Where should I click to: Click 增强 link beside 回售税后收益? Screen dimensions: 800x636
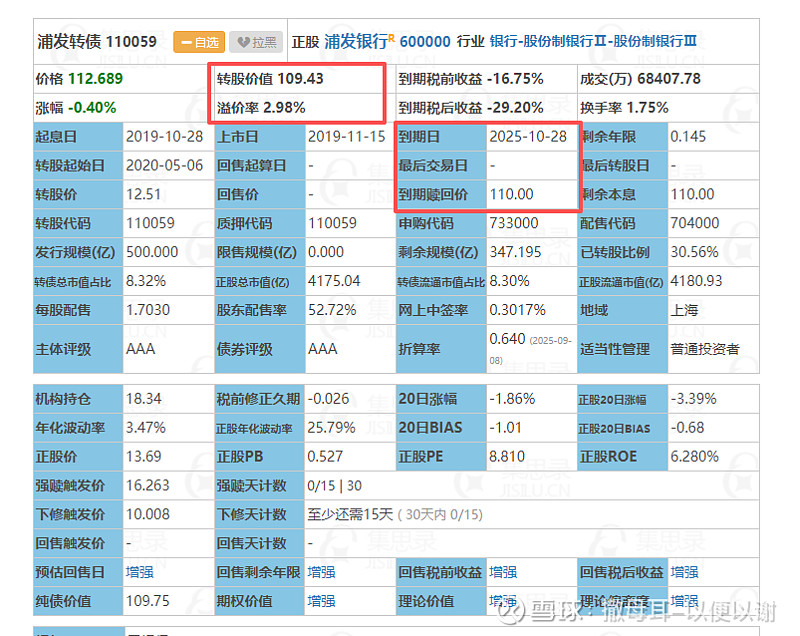[x=684, y=573]
